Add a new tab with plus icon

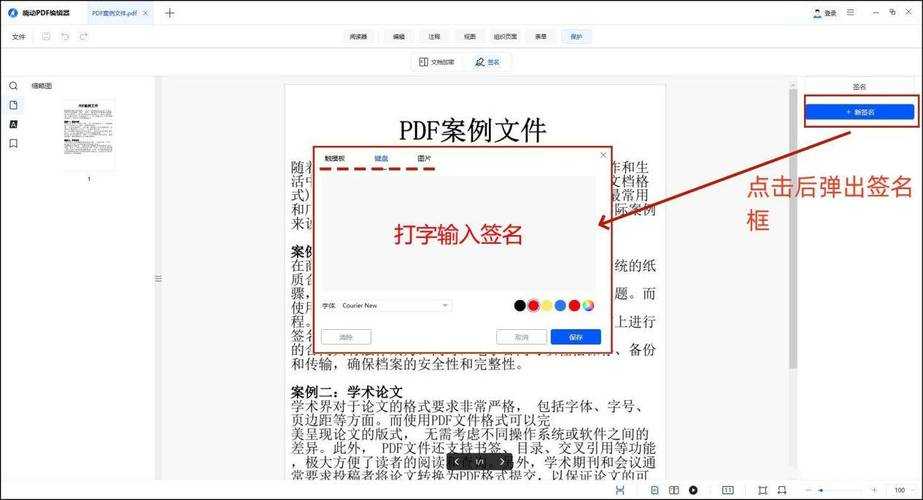tap(170, 13)
